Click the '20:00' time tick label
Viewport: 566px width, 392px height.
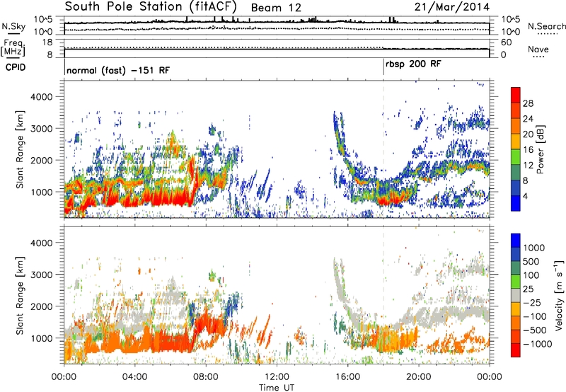(419, 377)
